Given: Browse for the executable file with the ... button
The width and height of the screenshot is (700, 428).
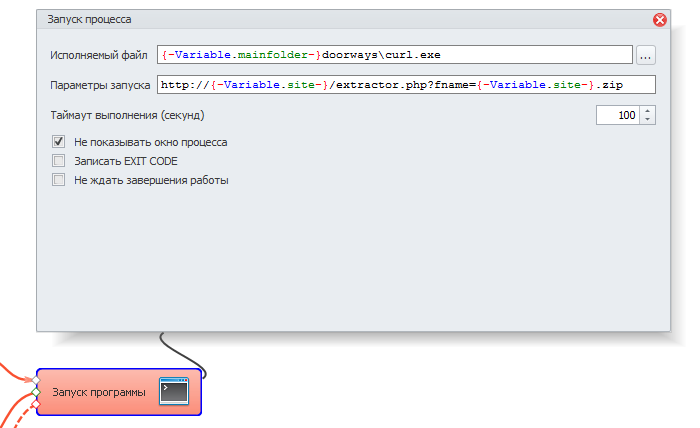Looking at the screenshot, I should [x=646, y=55].
